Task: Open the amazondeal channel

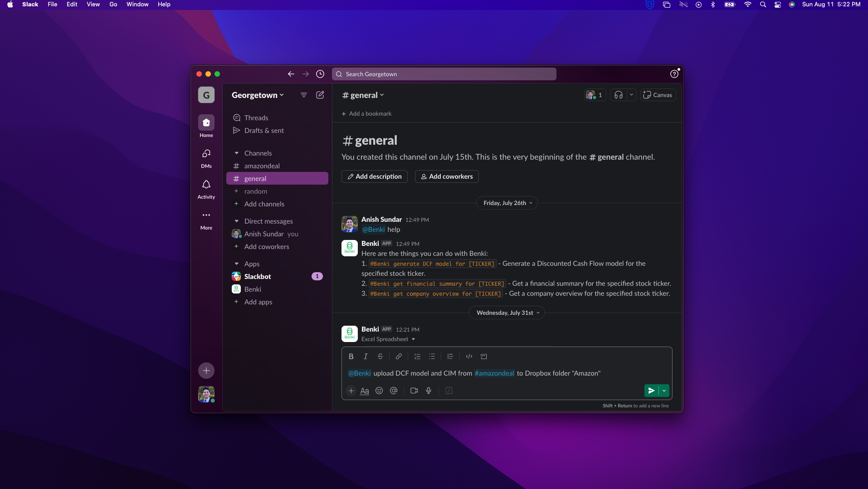Action: coord(277,166)
